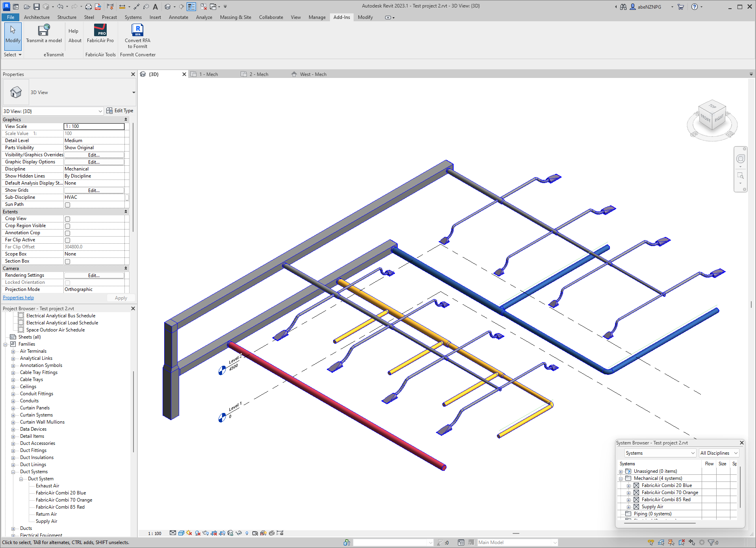Select the Visual Style icon on view control bar

click(x=182, y=533)
